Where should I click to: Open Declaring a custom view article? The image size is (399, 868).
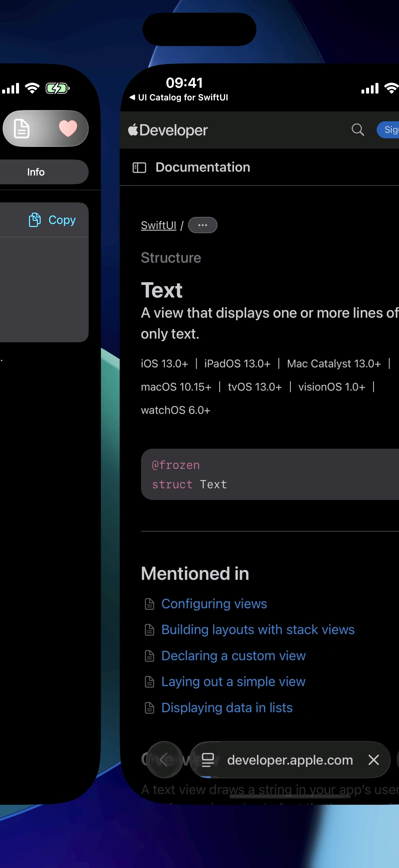point(233,655)
